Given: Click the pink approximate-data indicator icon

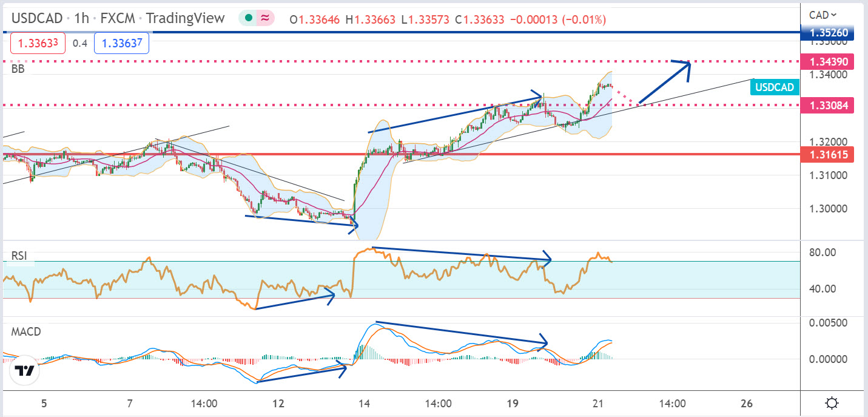Looking at the screenshot, I should click(x=265, y=19).
